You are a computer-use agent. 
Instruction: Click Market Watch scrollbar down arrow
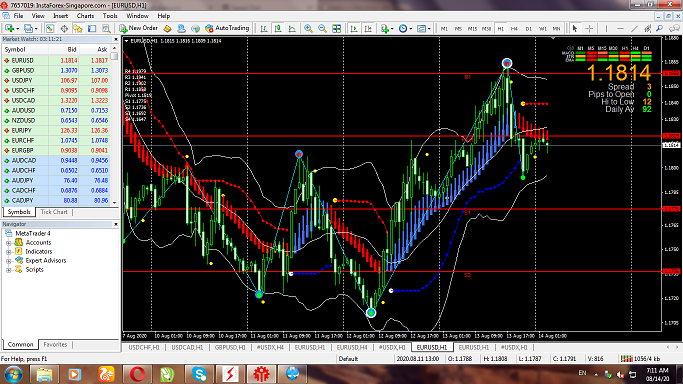click(115, 202)
